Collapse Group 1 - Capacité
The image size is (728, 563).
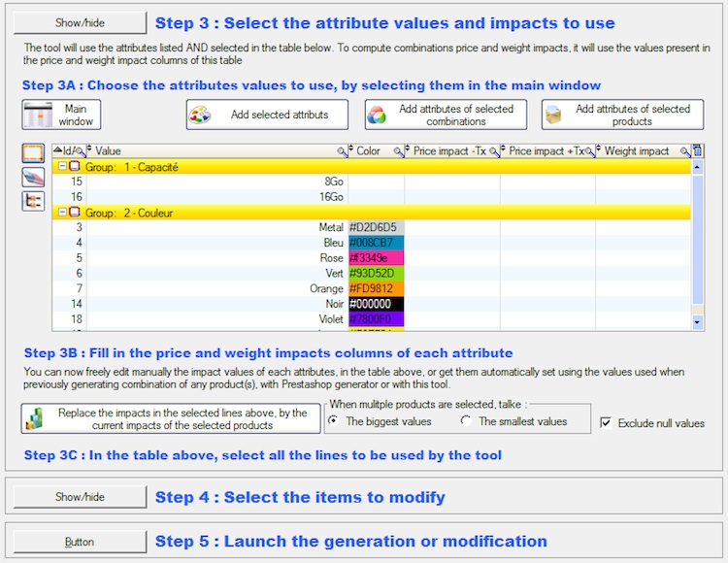61,167
